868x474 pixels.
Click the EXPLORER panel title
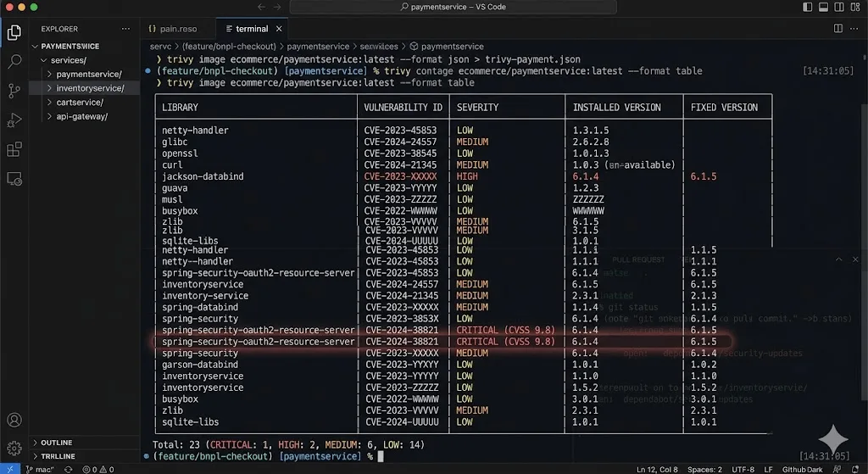(59, 29)
